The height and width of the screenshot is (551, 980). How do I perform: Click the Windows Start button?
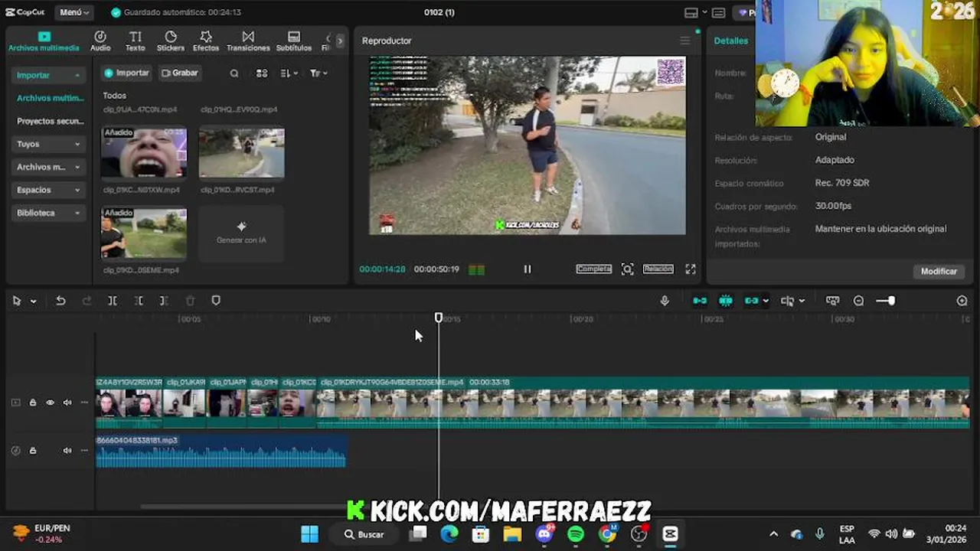coord(309,534)
